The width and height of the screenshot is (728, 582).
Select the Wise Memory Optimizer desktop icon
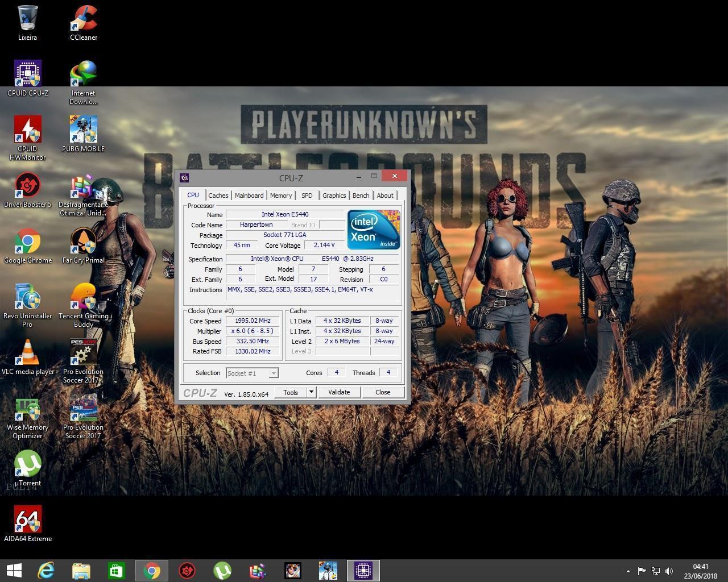[27, 417]
